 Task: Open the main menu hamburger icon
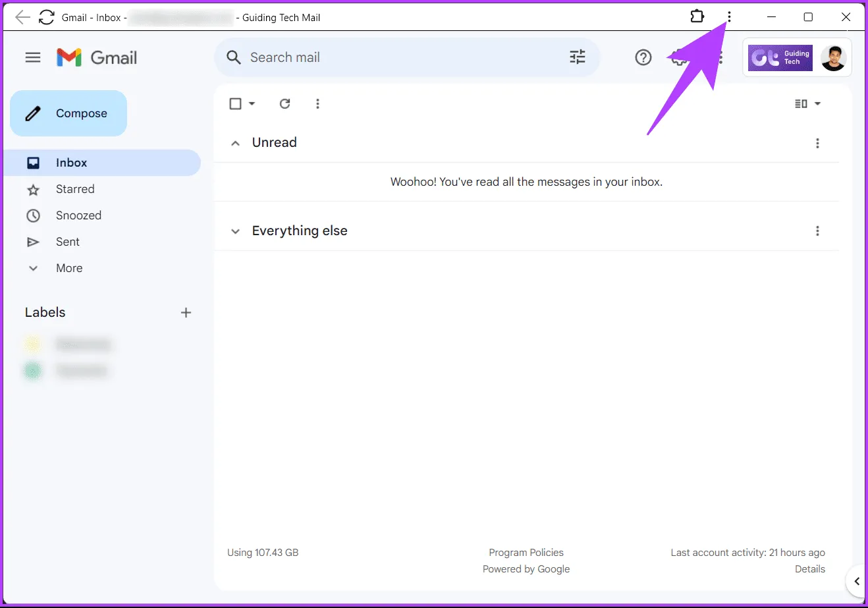[x=33, y=58]
